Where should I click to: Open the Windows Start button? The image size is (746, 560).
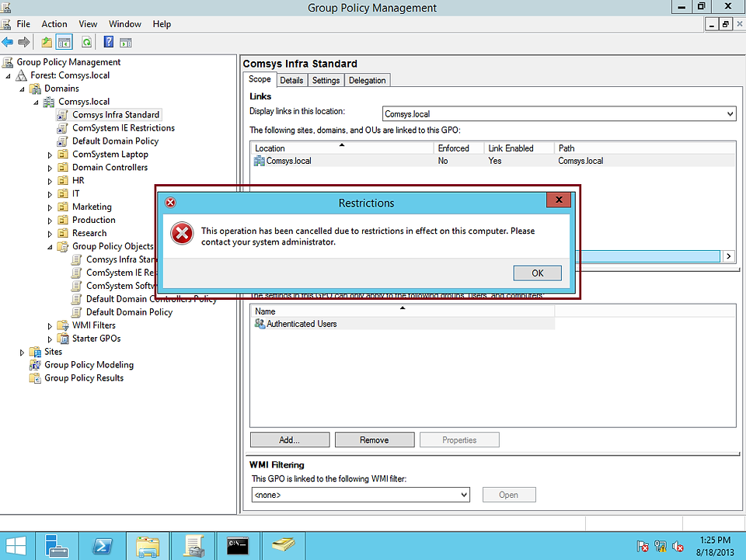point(16,546)
